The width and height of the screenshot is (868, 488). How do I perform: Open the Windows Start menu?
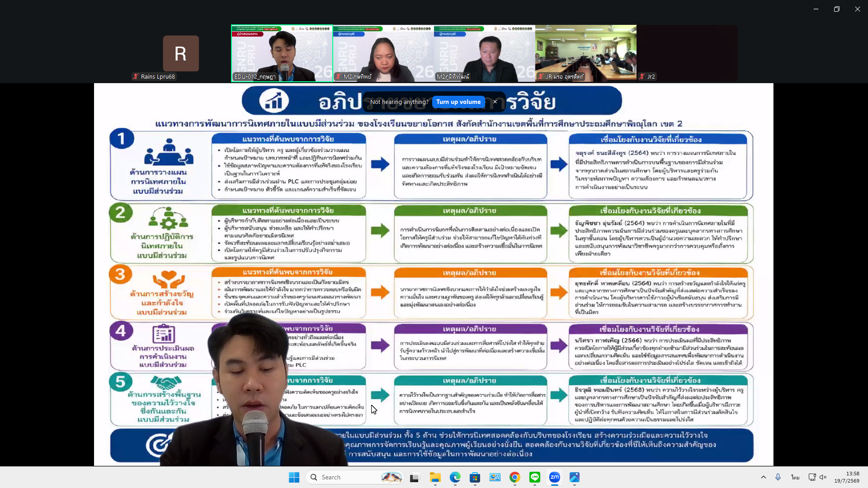tap(294, 477)
